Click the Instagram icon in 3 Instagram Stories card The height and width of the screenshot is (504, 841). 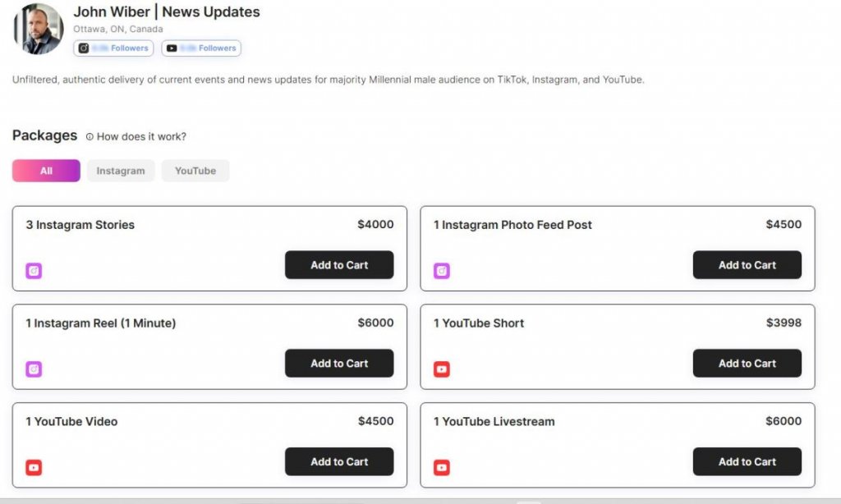point(34,271)
